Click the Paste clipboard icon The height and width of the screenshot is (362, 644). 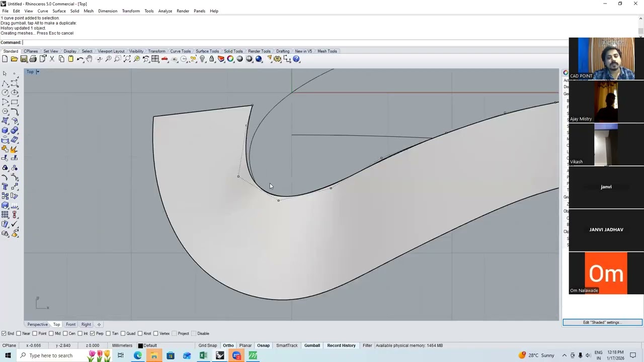coord(70,59)
